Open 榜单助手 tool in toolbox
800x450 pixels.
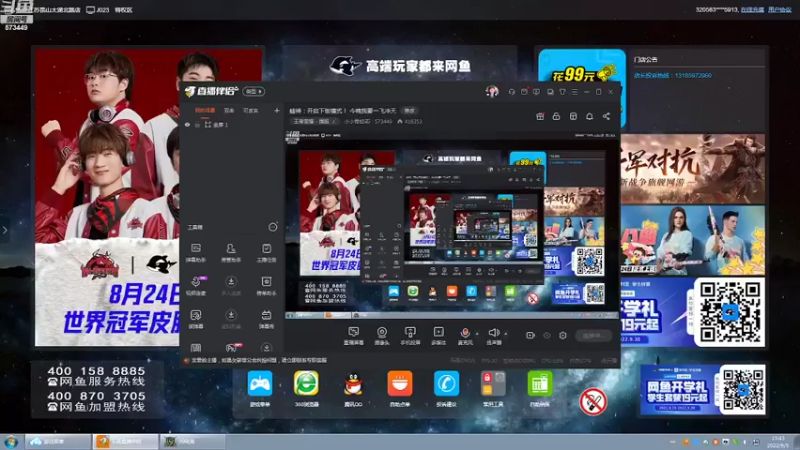(x=266, y=286)
